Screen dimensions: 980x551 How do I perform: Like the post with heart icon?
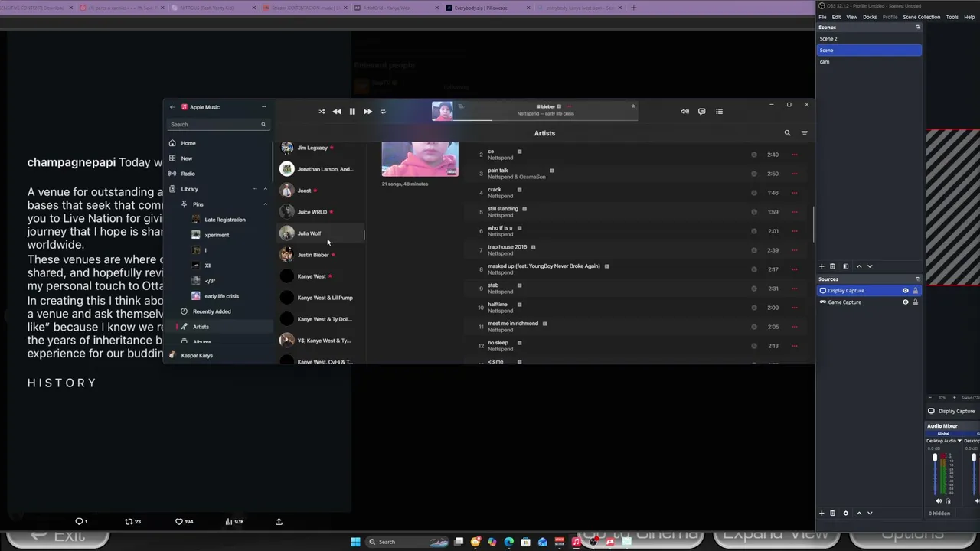tap(179, 522)
